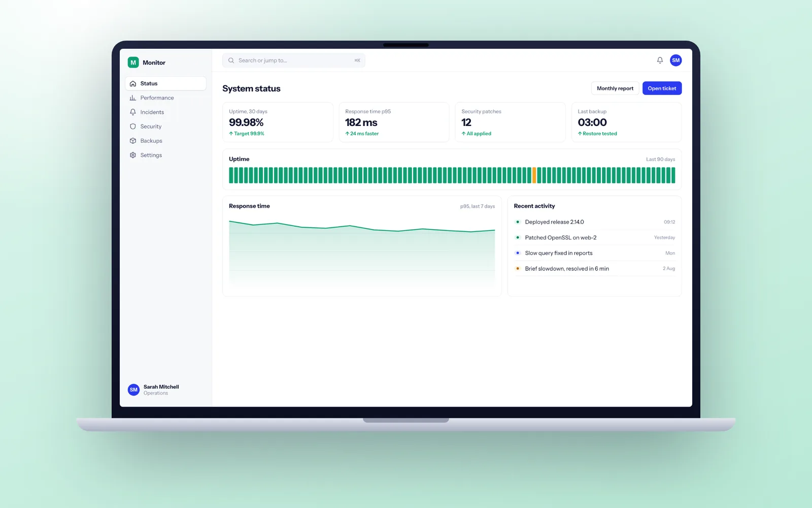Go to the Performance page
Screen dimensions: 812x508
coord(165,98)
